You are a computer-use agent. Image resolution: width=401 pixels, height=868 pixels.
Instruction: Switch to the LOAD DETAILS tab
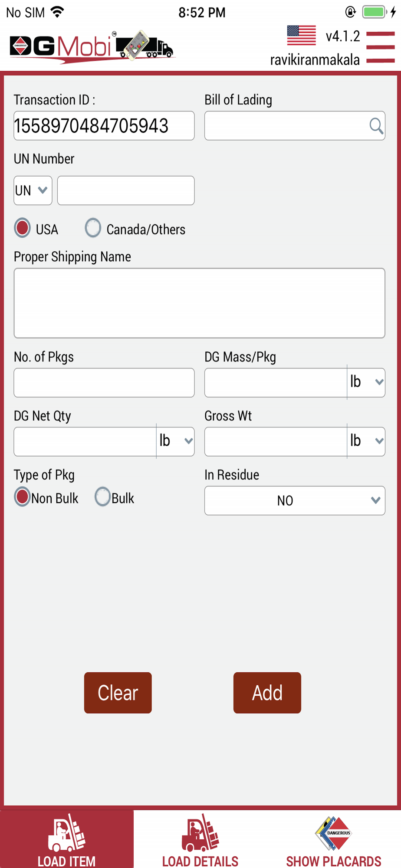(x=200, y=839)
